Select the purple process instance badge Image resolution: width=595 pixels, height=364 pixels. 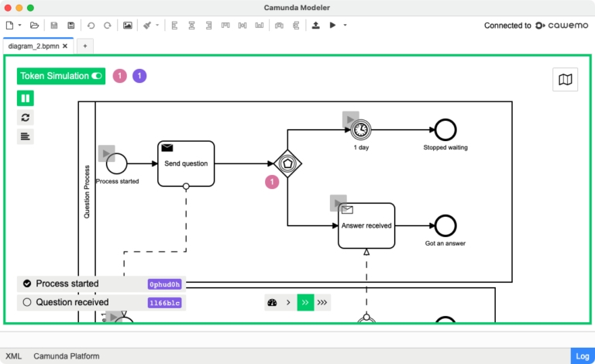139,76
